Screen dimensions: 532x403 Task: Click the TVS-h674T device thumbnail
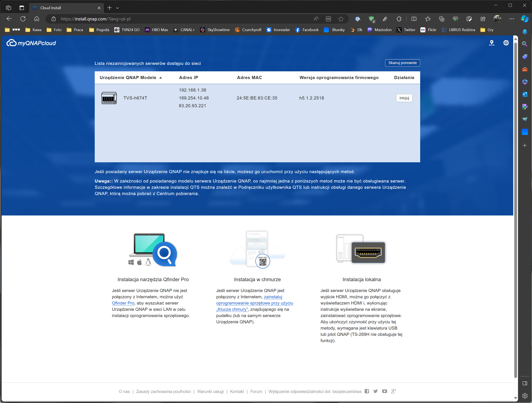pos(109,98)
